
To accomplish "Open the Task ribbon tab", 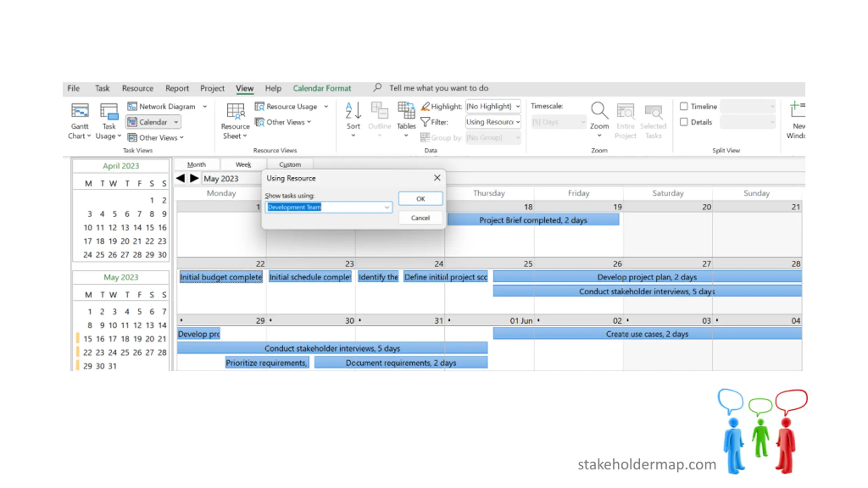I will 102,88.
